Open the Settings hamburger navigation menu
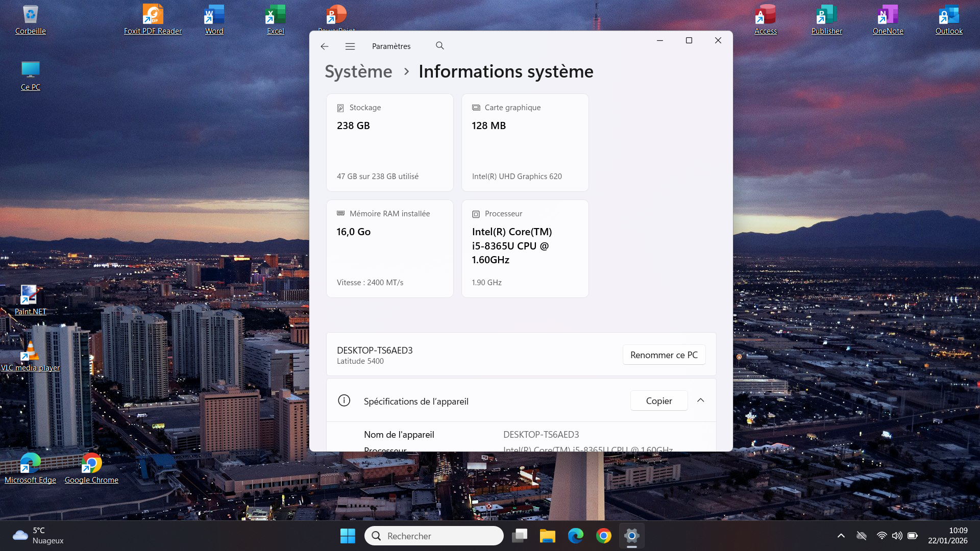This screenshot has width=980, height=551. [350, 46]
